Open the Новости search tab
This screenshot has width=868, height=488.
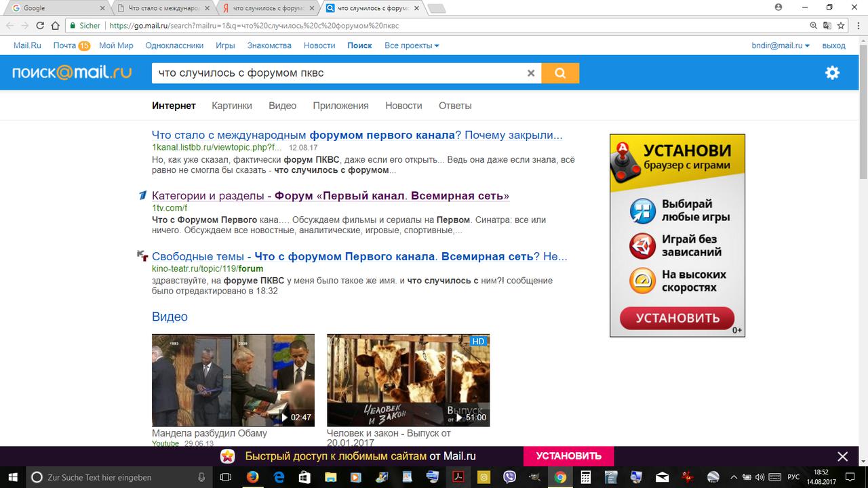(x=403, y=106)
